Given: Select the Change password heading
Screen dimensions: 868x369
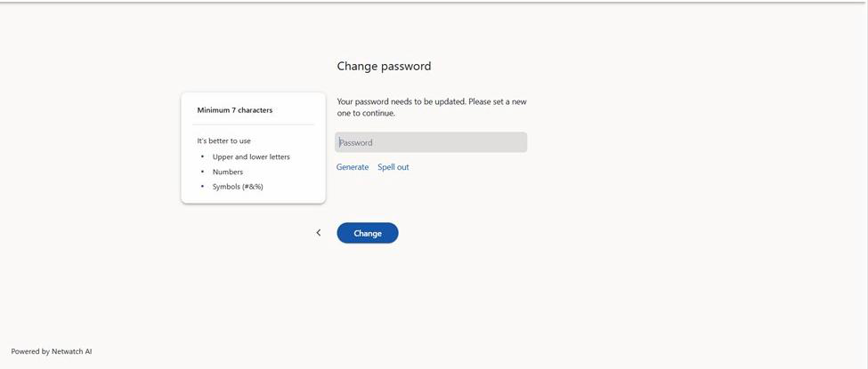Looking at the screenshot, I should (384, 67).
